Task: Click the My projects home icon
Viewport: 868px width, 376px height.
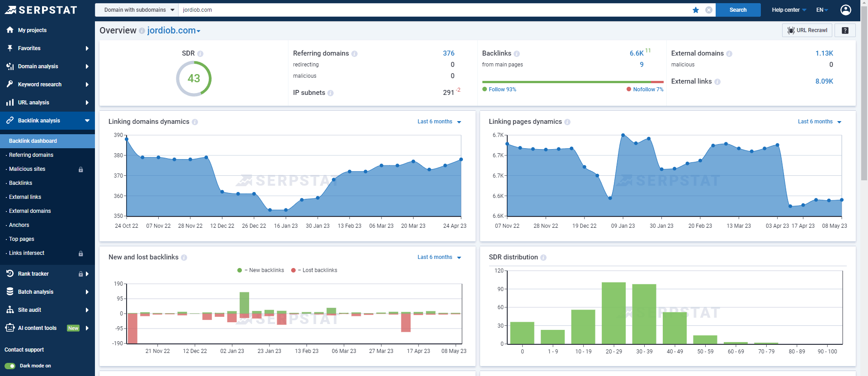Action: 10,30
